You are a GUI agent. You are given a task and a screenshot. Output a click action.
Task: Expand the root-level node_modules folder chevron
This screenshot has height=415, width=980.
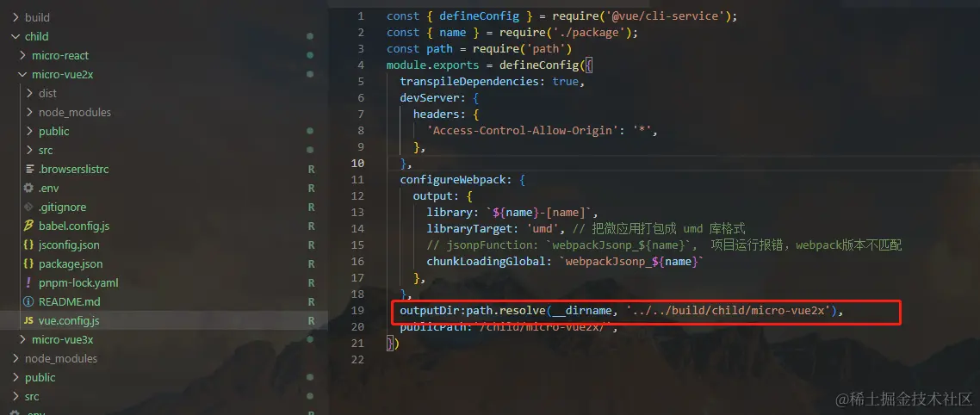16,359
